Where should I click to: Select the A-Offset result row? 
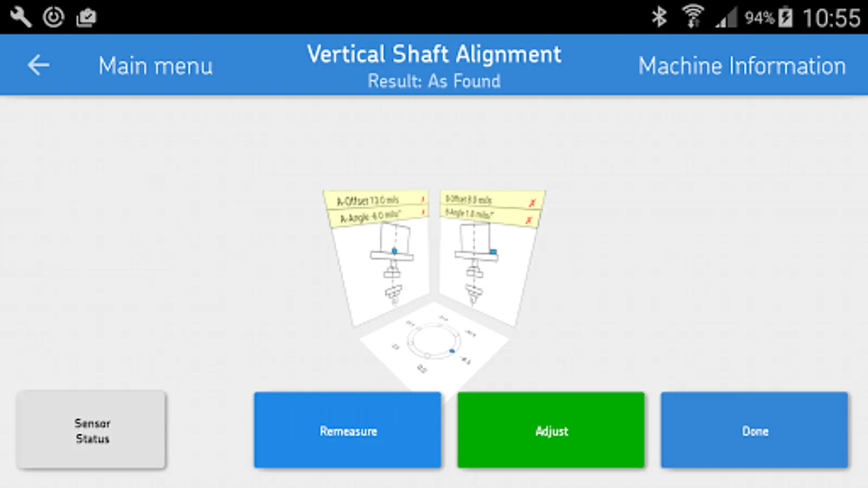[377, 200]
